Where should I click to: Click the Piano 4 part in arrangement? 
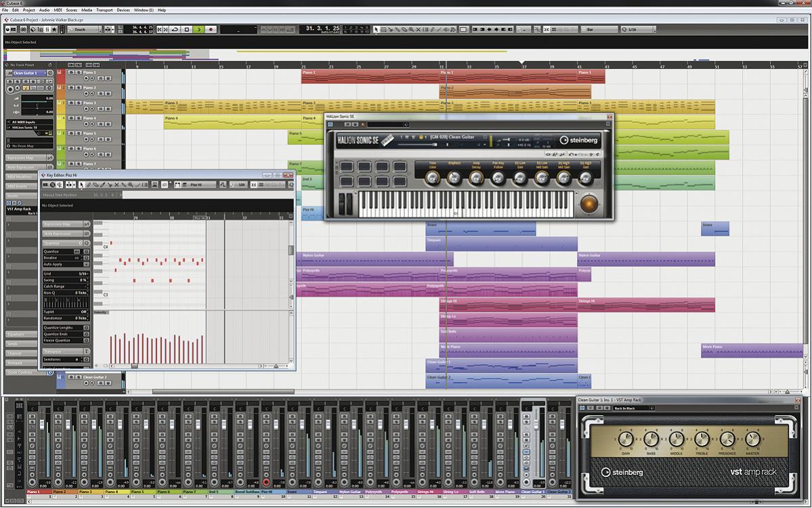[x=230, y=123]
